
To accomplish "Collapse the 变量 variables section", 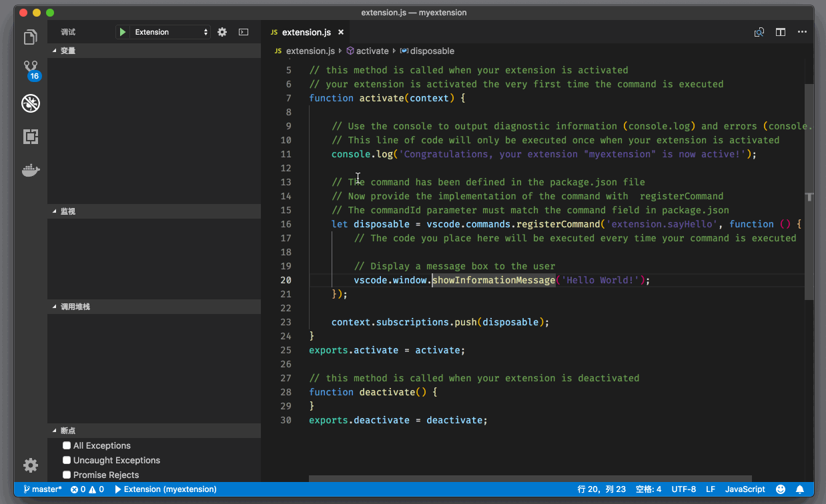I will pos(68,51).
